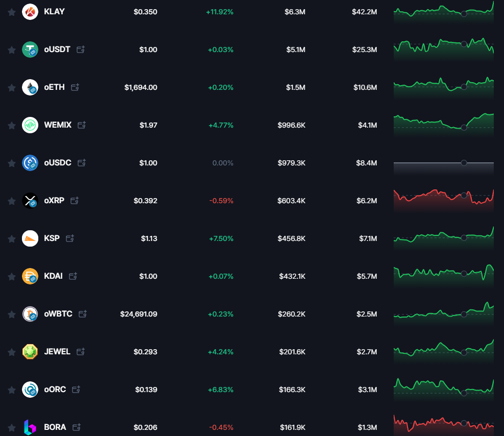
Task: Click the red oXRP sparkline chart
Action: pos(444,201)
